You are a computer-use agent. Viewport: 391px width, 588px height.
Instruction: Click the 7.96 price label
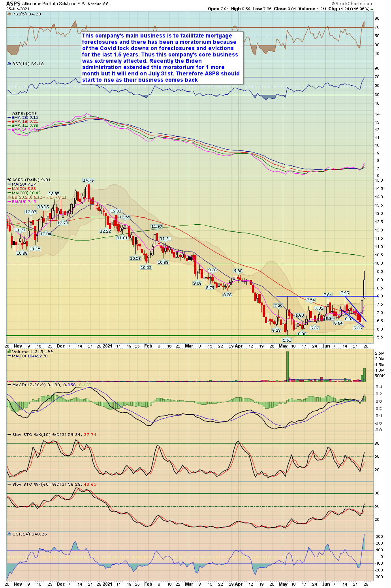tap(345, 293)
